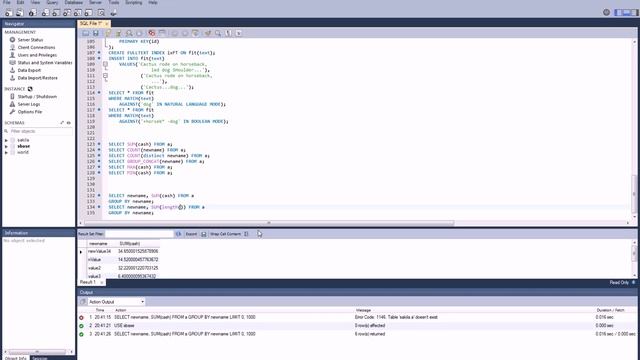Screen dimensions: 640x360
Task: Execute the script with the lightning icon
Action: pos(109,33)
